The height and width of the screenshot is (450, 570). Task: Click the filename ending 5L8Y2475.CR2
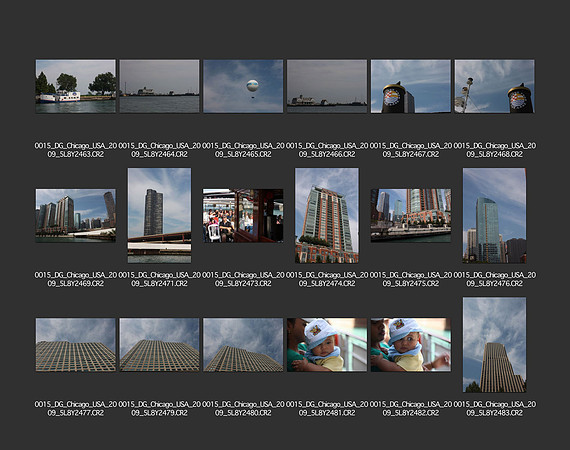click(411, 279)
